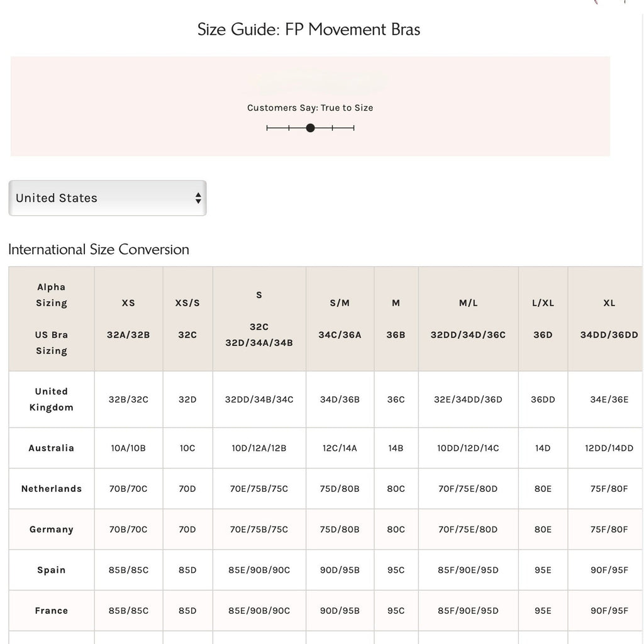Select the XS size column header
644x644 pixels.
click(128, 319)
